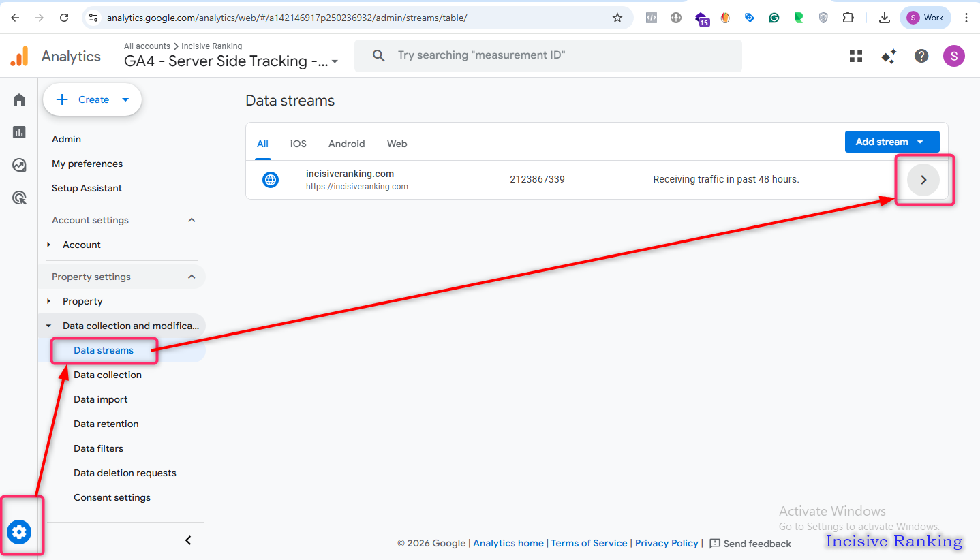The image size is (980, 560).
Task: Click the browser address bar URL
Action: [287, 18]
